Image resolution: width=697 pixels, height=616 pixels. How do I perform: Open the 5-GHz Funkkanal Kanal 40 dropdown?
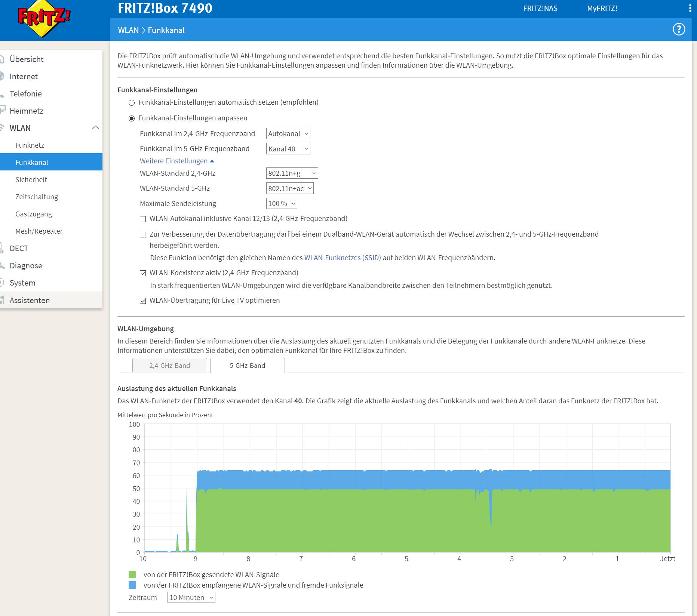(288, 149)
